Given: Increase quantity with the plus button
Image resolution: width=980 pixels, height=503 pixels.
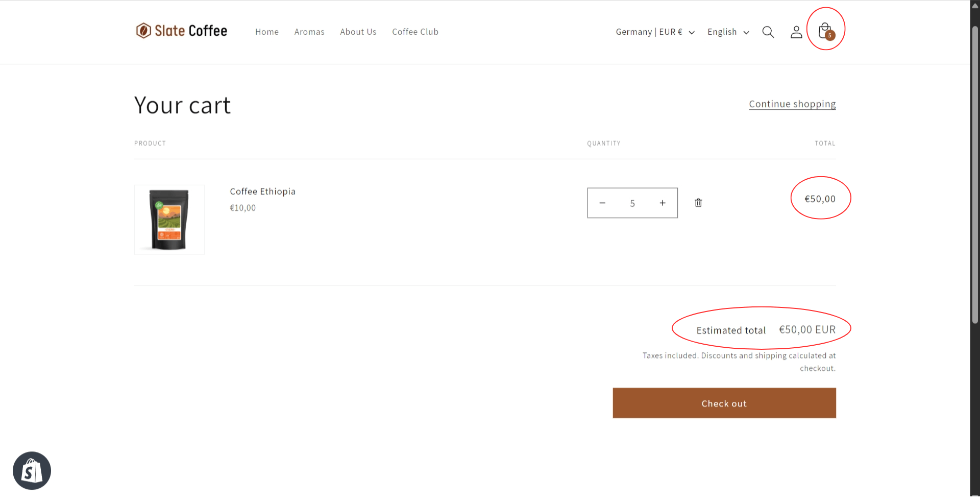Looking at the screenshot, I should [x=662, y=203].
